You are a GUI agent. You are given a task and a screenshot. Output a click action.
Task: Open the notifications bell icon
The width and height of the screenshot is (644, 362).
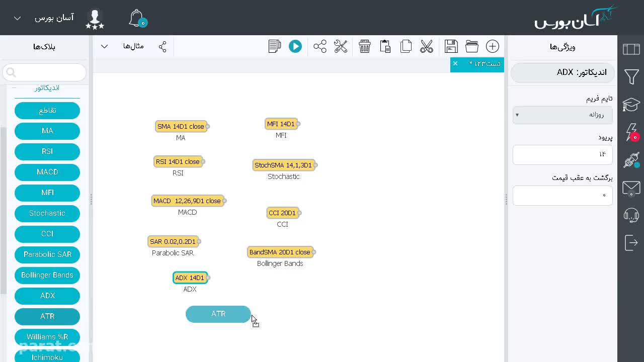(x=137, y=19)
